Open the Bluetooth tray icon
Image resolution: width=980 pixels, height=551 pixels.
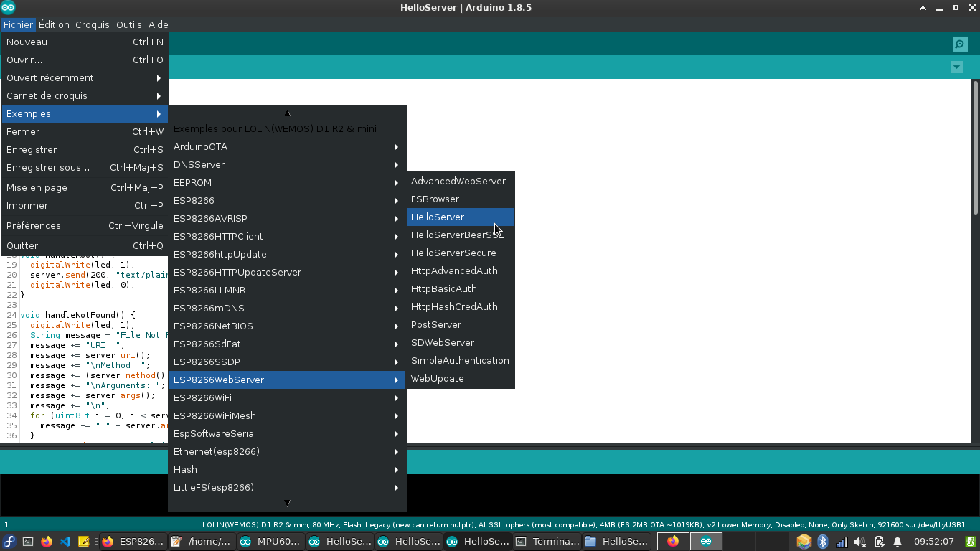tap(823, 542)
